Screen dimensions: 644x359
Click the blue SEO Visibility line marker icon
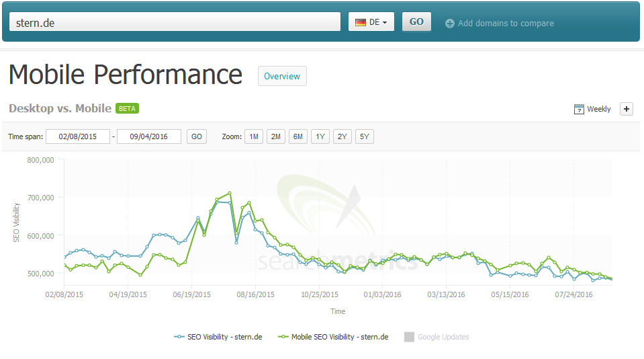coord(179,337)
